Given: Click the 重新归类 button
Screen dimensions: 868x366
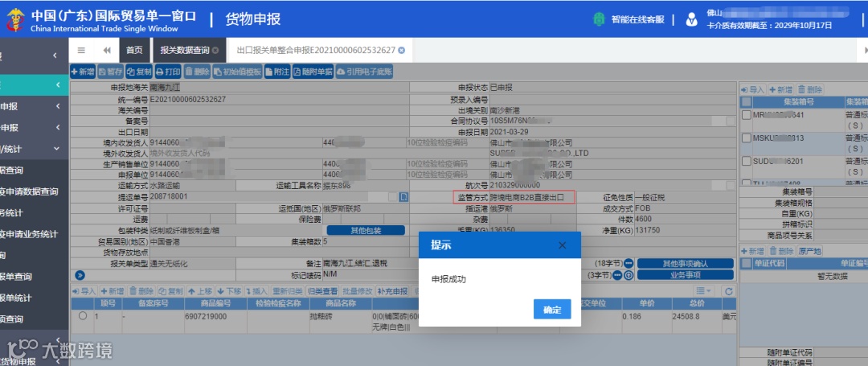Looking at the screenshot, I should click(287, 291).
